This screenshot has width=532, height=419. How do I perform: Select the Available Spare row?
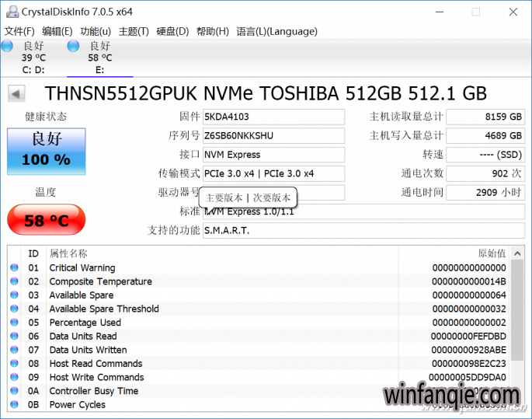click(259, 295)
